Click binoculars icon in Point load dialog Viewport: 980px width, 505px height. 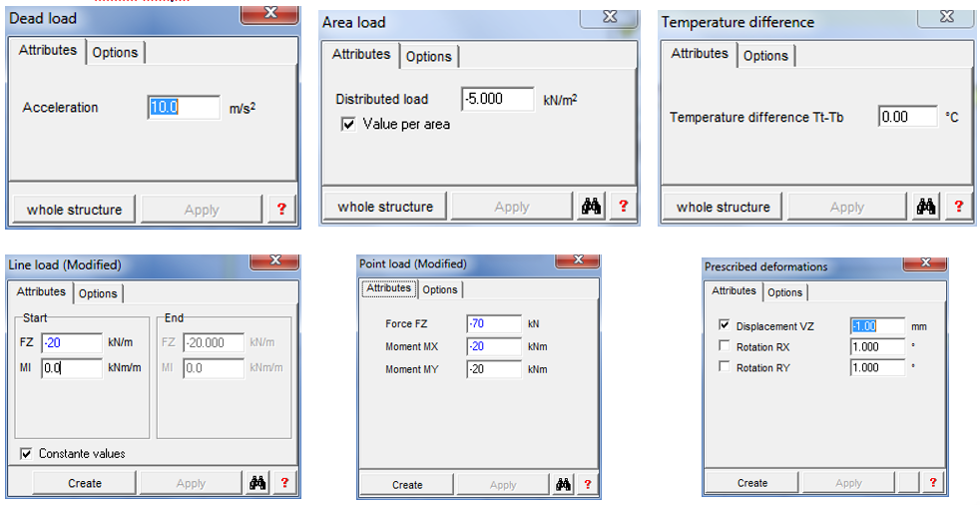[563, 485]
